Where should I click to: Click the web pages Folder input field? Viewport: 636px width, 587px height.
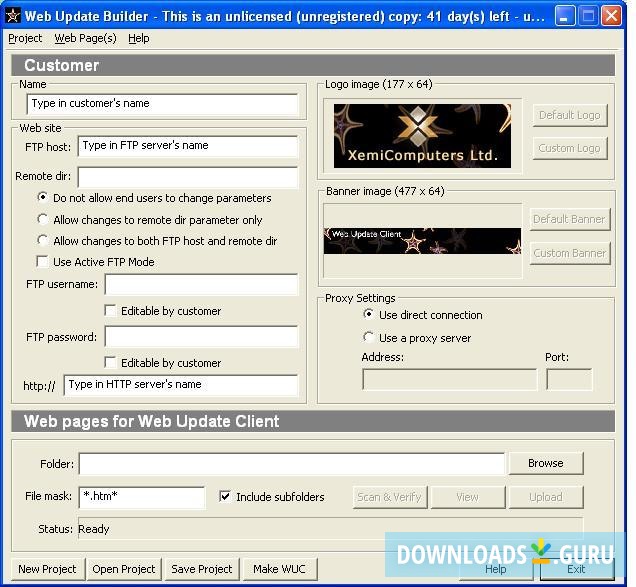pos(292,464)
